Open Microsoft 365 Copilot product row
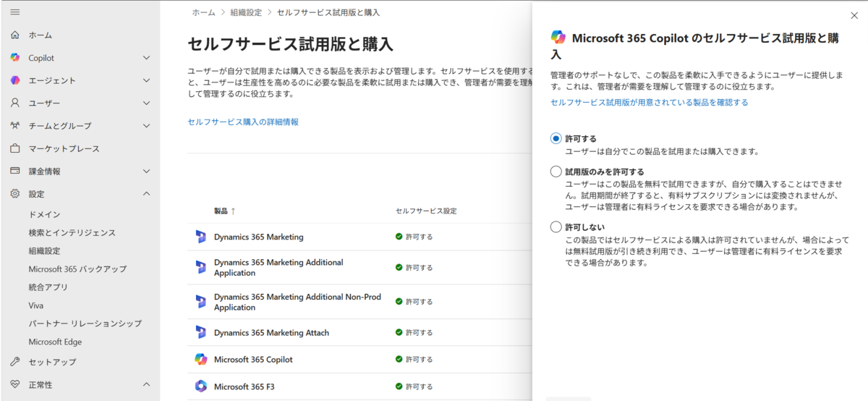Image resolution: width=868 pixels, height=401 pixels. (359, 359)
